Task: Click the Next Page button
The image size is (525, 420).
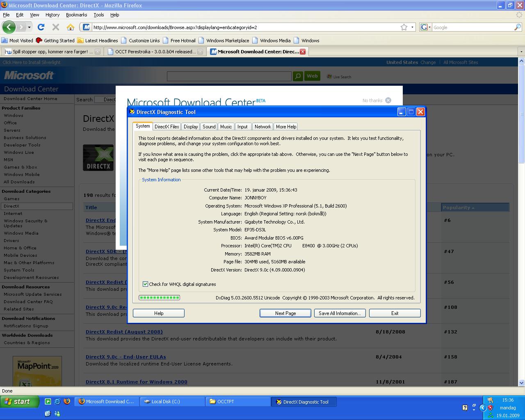Action: (x=285, y=313)
